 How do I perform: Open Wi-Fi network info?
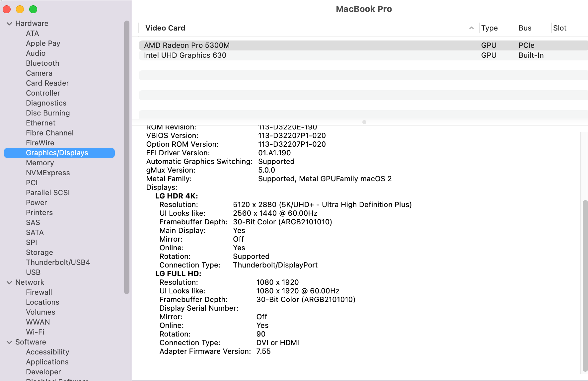pyautogui.click(x=35, y=332)
